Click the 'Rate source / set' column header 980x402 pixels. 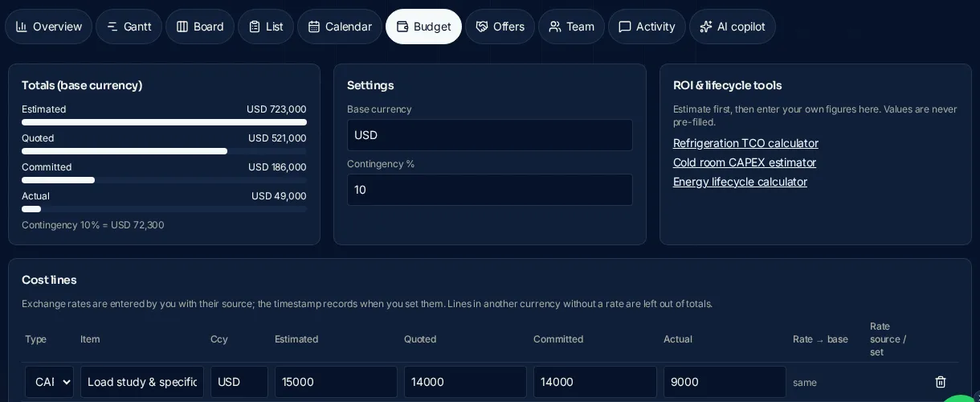pos(888,339)
